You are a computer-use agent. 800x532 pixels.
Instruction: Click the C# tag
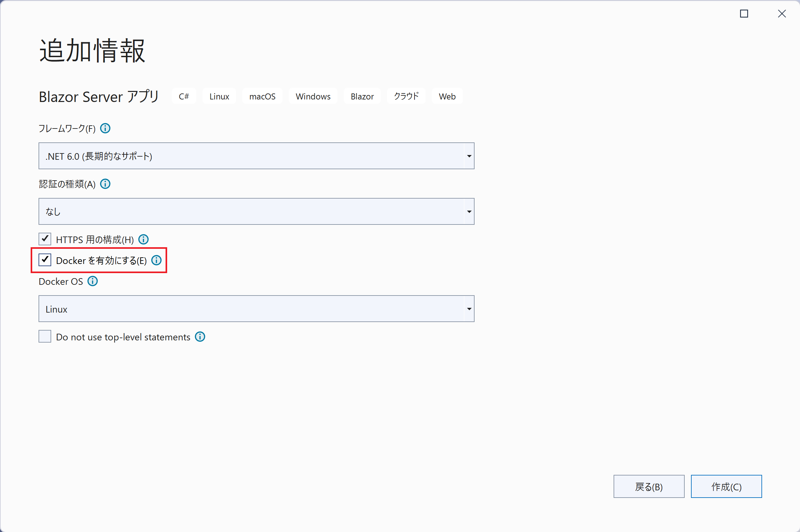184,96
